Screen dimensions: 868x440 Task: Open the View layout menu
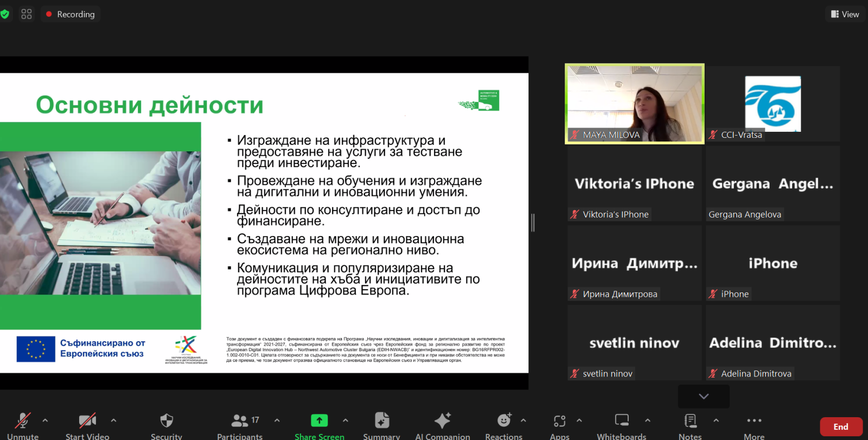[845, 14]
